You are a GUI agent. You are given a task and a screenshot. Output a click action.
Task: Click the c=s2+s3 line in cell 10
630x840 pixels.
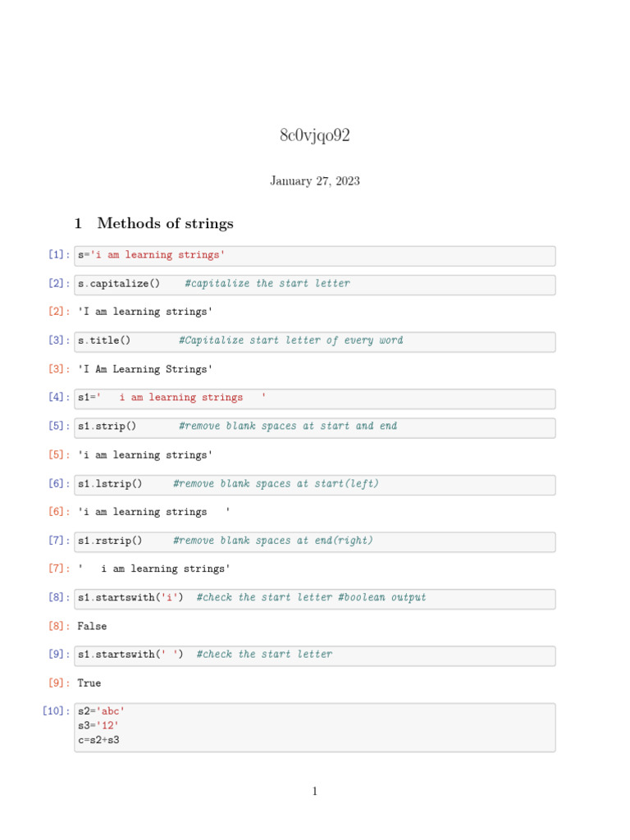click(x=98, y=740)
